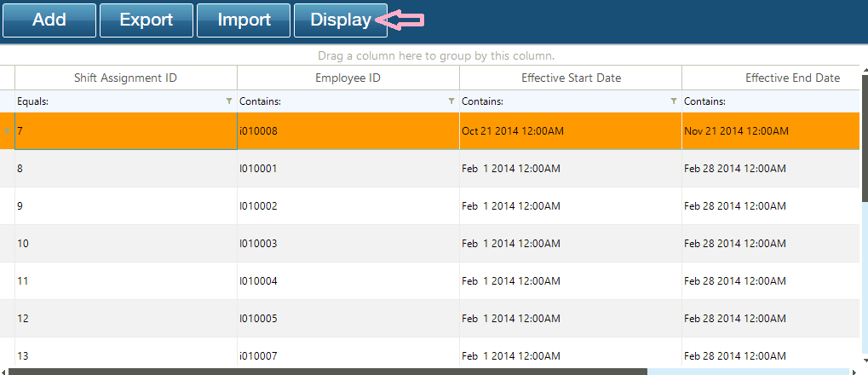
Task: Select Shift Assignment ID cell 9
Action: (126, 206)
